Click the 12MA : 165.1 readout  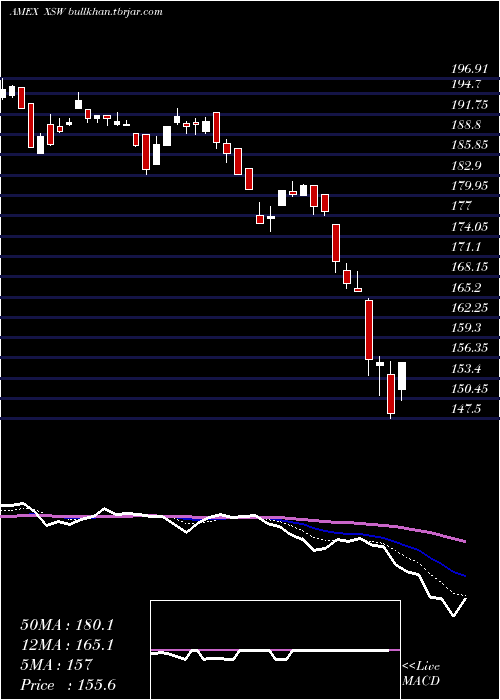[x=67, y=645]
